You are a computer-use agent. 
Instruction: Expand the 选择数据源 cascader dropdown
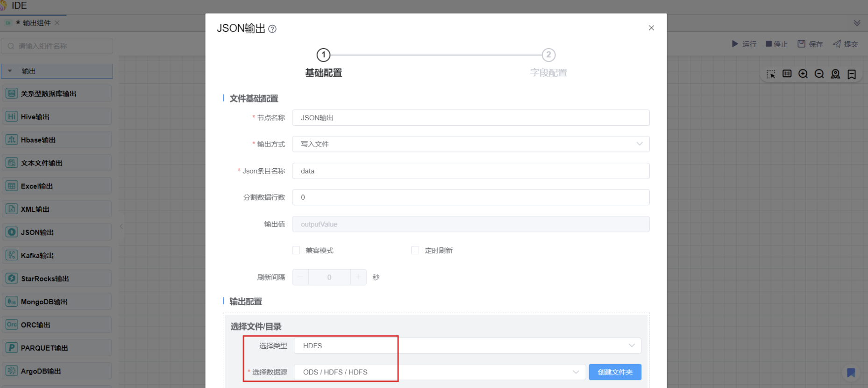tap(439, 372)
